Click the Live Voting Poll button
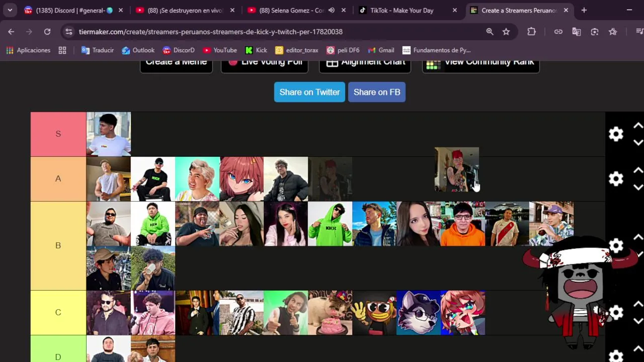Screen dimensions: 644x362 tap(265, 66)
